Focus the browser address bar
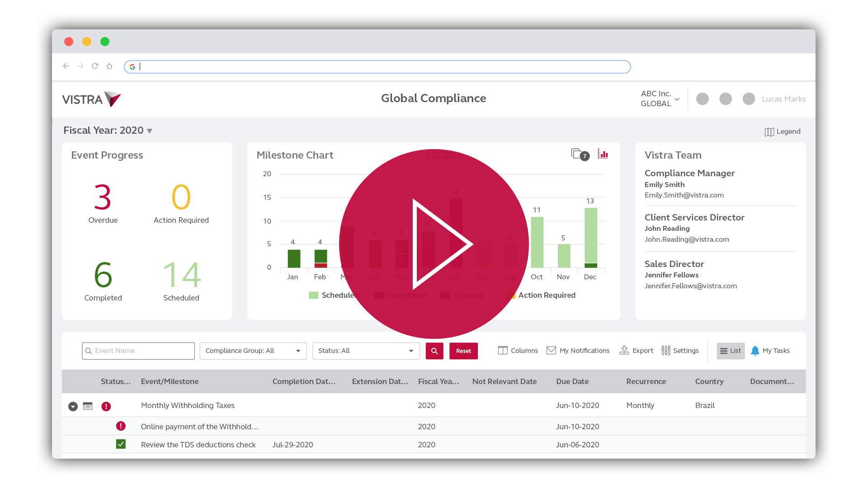868x488 pixels. click(x=377, y=67)
